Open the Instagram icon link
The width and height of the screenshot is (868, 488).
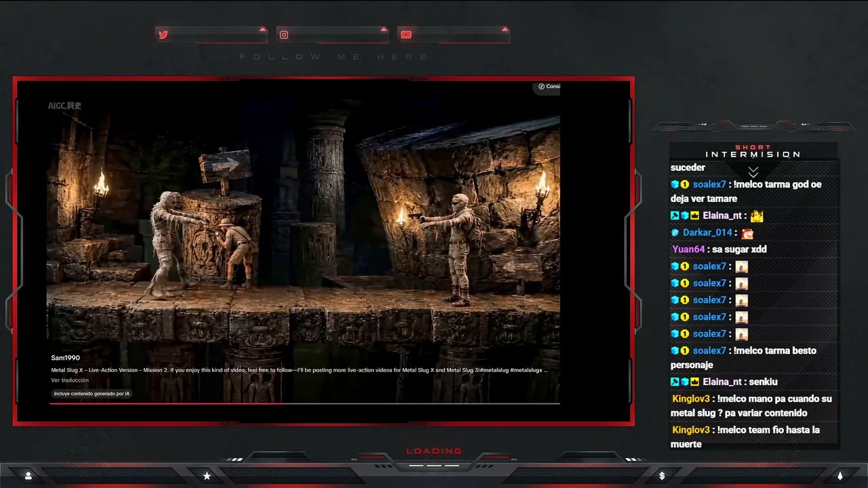tap(284, 35)
